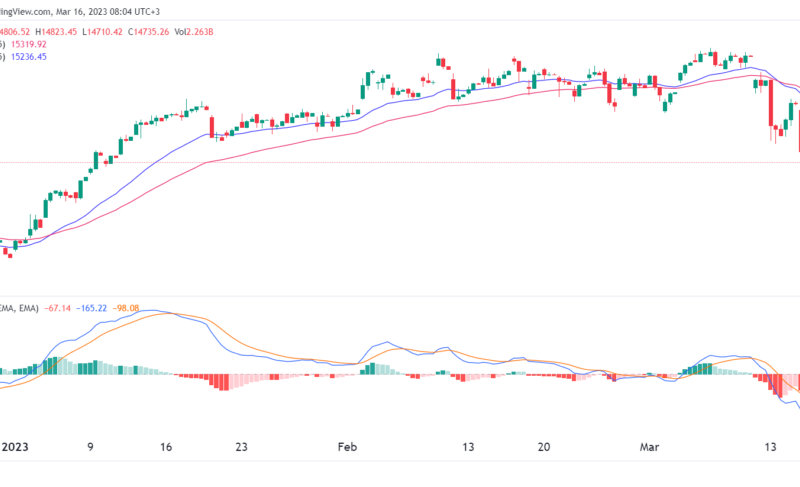
Task: Select the red dotted horizontal price line
Action: (x=400, y=163)
